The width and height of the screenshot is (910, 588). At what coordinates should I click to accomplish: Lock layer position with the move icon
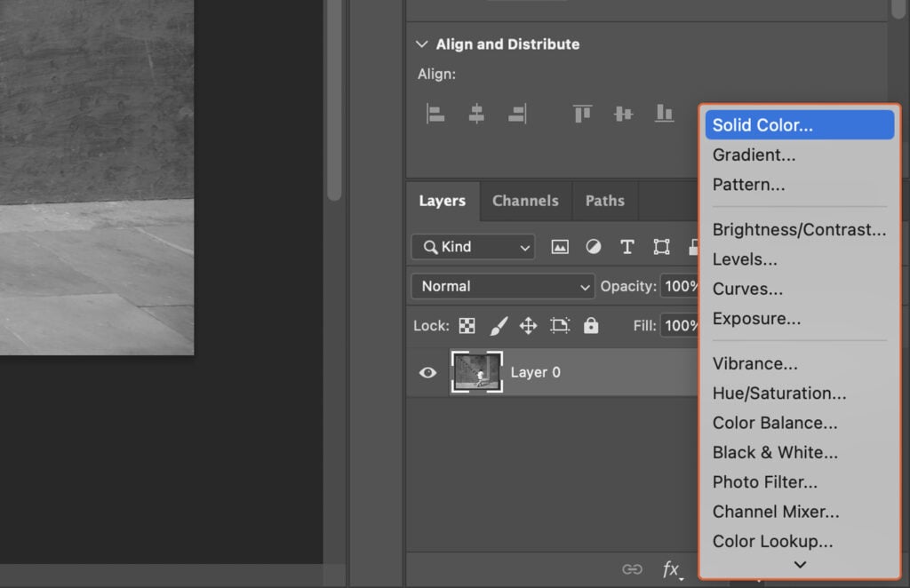(528, 325)
